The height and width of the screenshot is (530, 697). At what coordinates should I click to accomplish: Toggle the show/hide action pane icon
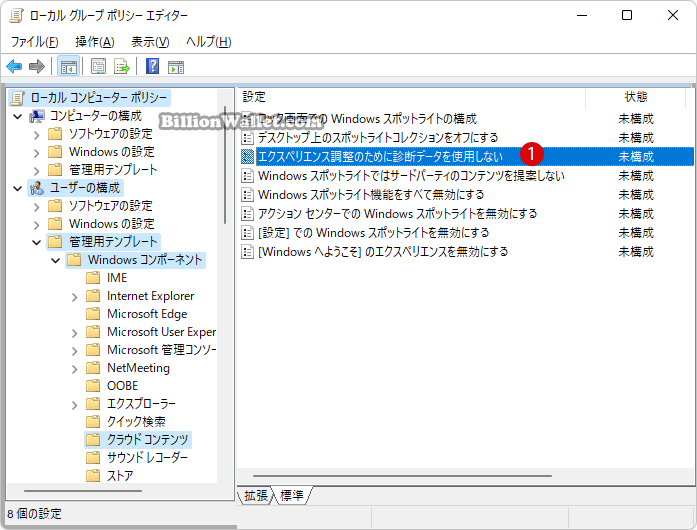pyautogui.click(x=176, y=67)
